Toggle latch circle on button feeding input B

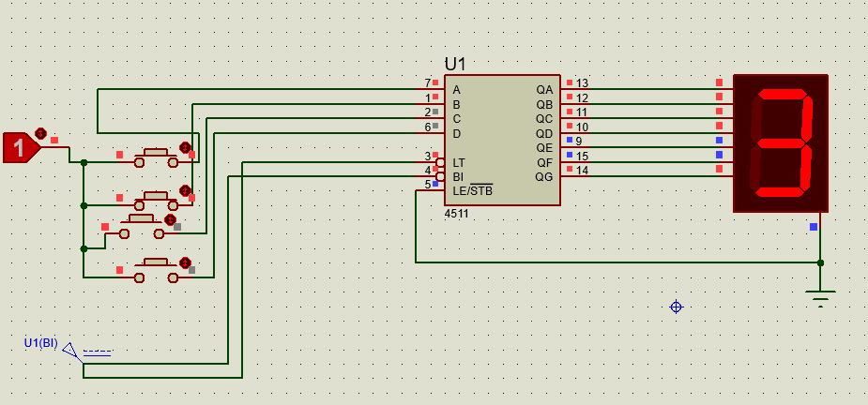185,191
